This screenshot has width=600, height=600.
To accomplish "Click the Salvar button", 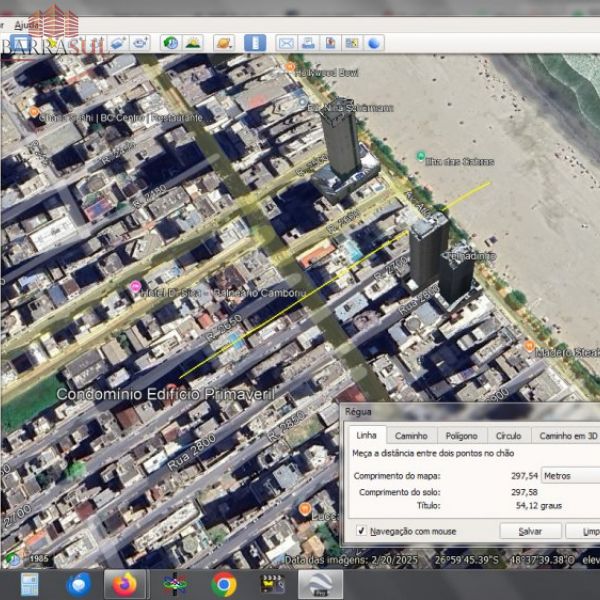I will coord(530,531).
